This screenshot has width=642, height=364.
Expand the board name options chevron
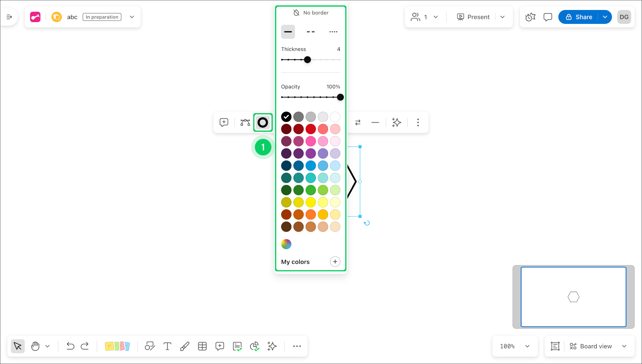[132, 17]
